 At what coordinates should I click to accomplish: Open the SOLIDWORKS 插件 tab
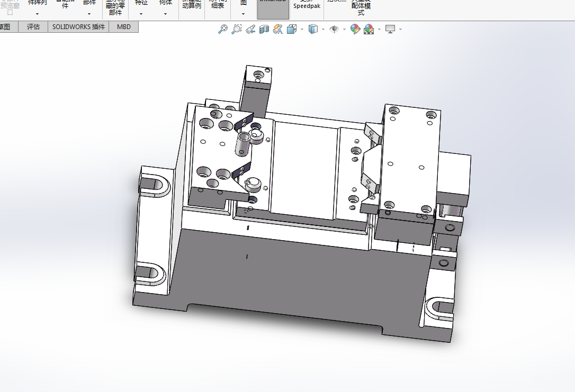[x=78, y=27]
